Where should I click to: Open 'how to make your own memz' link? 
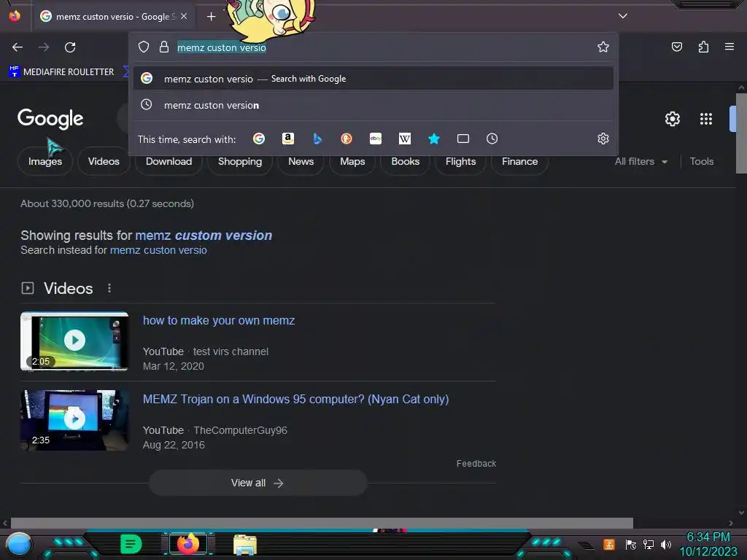(219, 321)
